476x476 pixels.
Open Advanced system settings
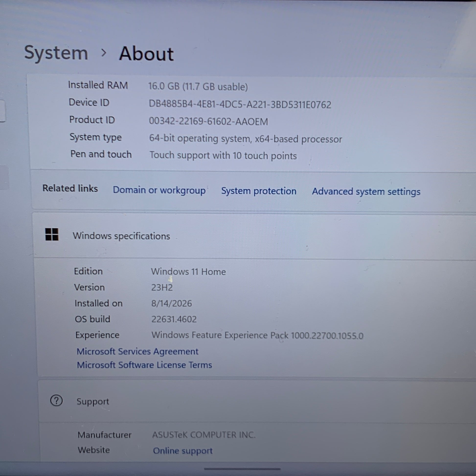(366, 192)
